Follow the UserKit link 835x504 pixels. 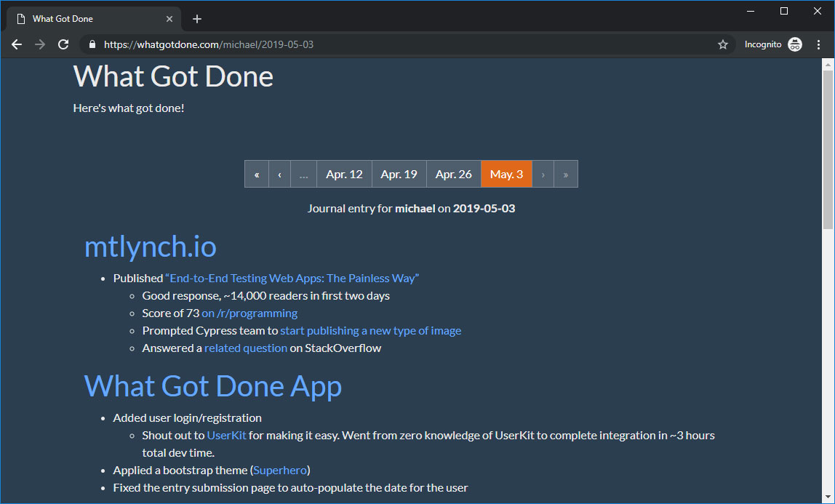click(x=226, y=436)
